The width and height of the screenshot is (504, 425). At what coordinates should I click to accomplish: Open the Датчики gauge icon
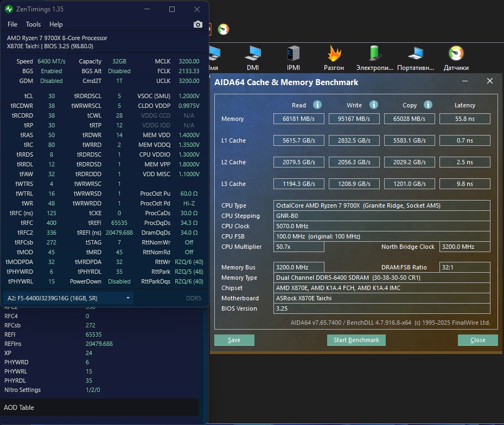(456, 58)
